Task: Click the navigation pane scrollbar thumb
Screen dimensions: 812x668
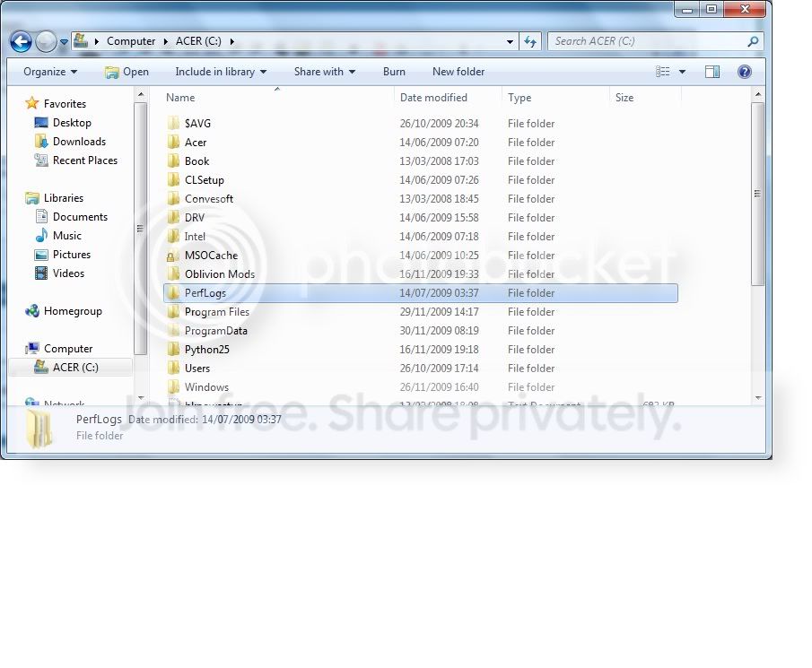Action: 140,228
